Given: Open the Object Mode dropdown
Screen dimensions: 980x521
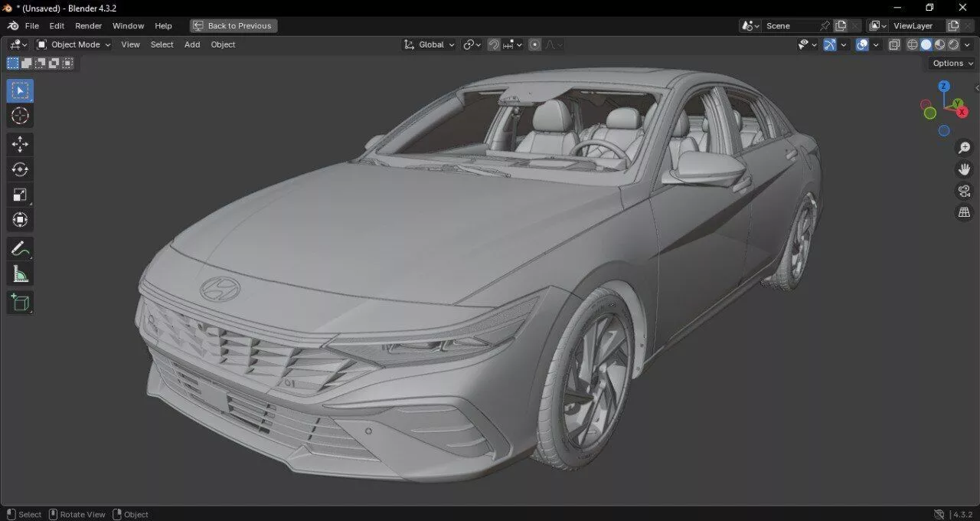Looking at the screenshot, I should tap(74, 44).
